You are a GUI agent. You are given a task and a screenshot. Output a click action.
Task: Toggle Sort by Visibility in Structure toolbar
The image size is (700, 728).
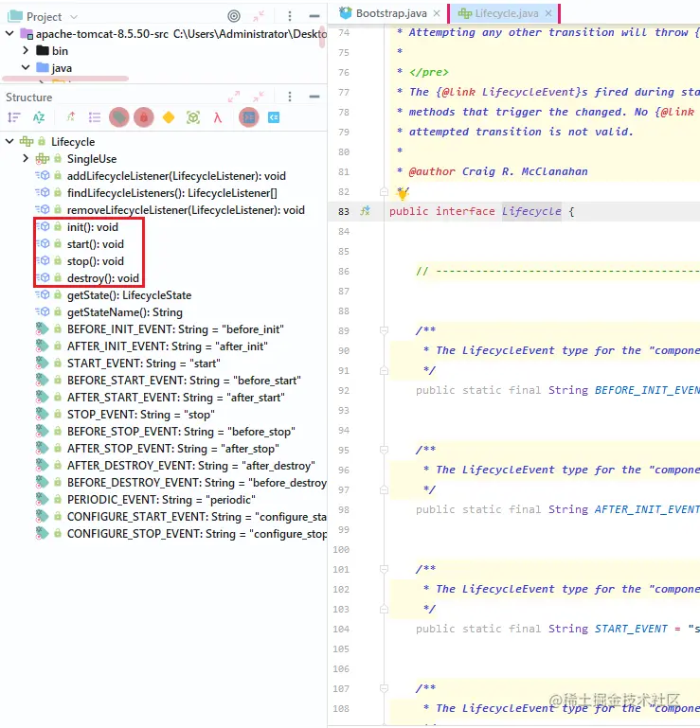pos(14,117)
